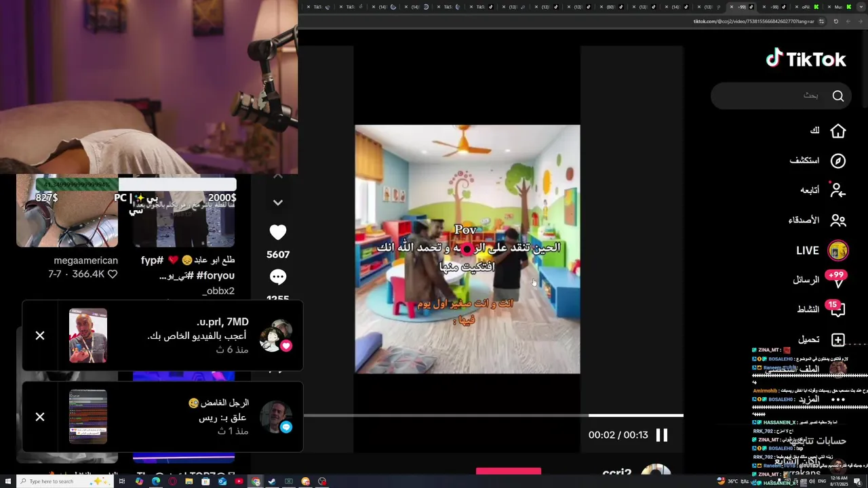Open Microsoft Store from the taskbar
868x488 pixels.
(x=205, y=481)
